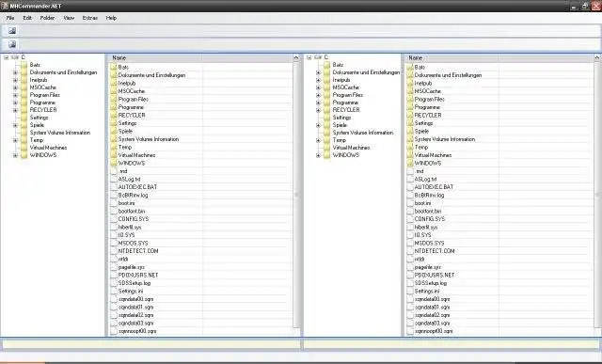Select Settings in the left tree
Image resolution: width=602 pixels, height=364 pixels.
coord(39,118)
